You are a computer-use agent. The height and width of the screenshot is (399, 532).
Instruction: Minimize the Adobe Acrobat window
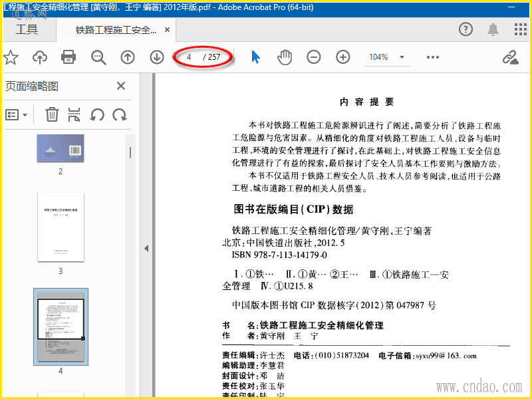(x=511, y=7)
